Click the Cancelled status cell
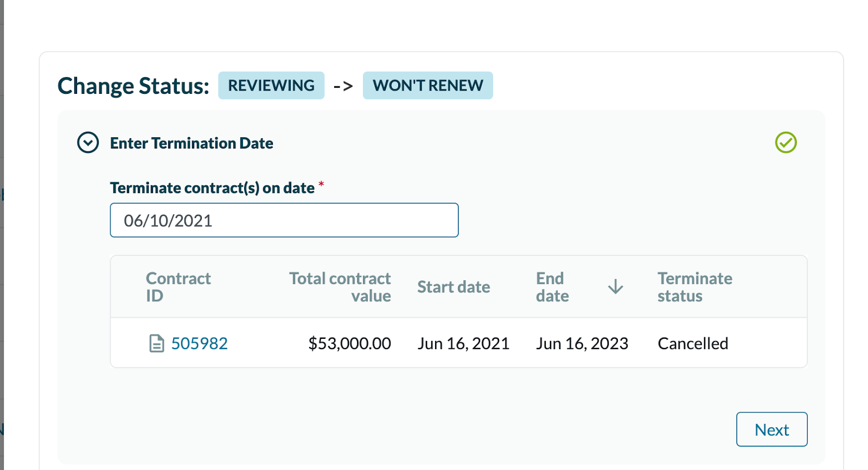868x470 pixels. coord(693,344)
